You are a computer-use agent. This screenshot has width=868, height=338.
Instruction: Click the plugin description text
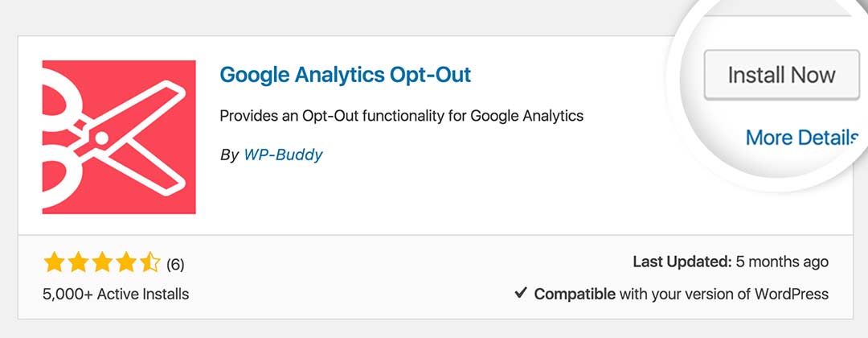tap(401, 116)
